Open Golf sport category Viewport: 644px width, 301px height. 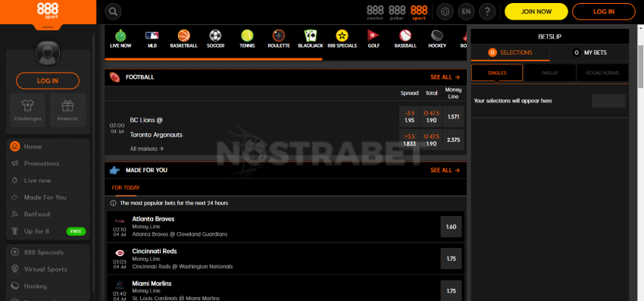(374, 39)
